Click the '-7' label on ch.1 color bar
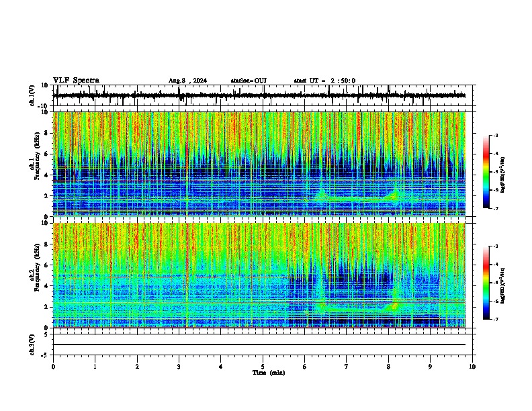 click(496, 208)
